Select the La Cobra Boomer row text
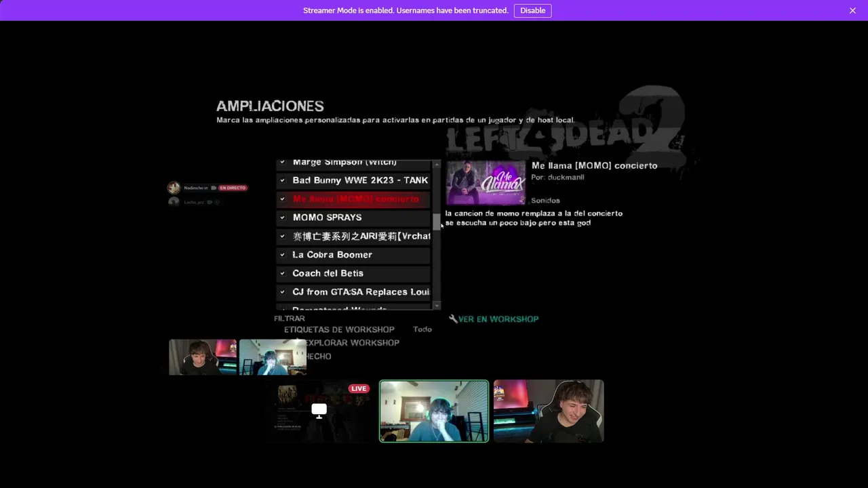 [x=332, y=255]
